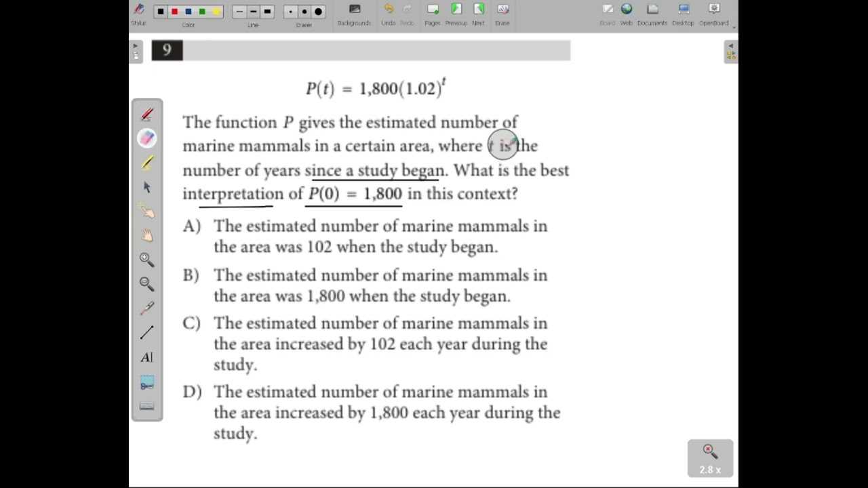Redo the last undone action
The image size is (868, 488).
coord(407,14)
